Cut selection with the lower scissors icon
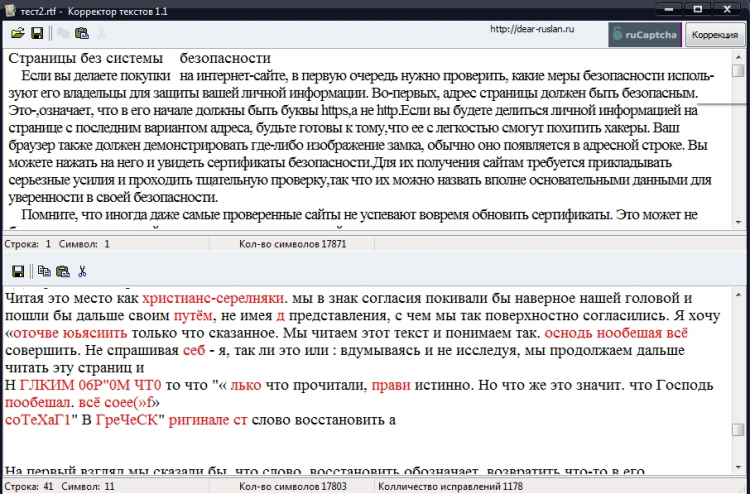The image size is (750, 494). 82,271
